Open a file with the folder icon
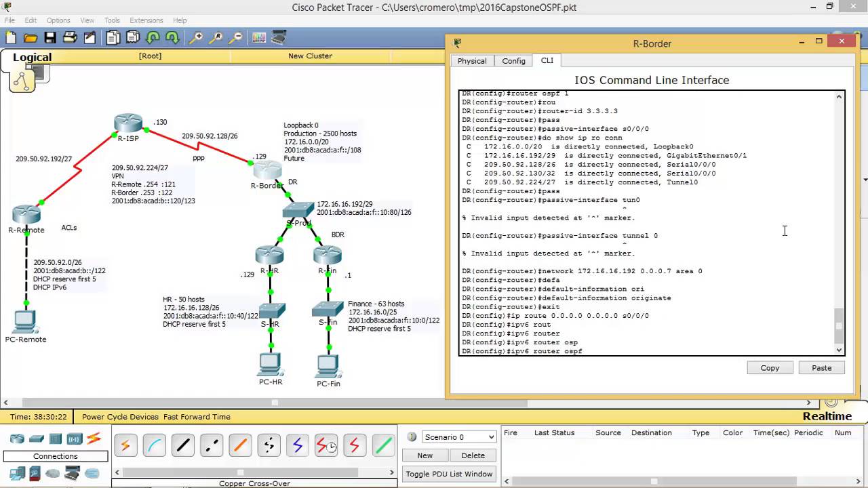 (31, 38)
